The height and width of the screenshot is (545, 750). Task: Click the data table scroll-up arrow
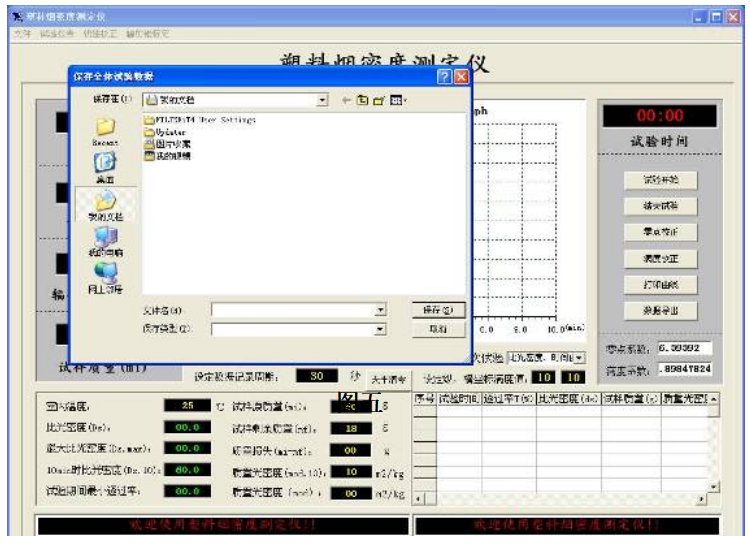click(x=714, y=399)
